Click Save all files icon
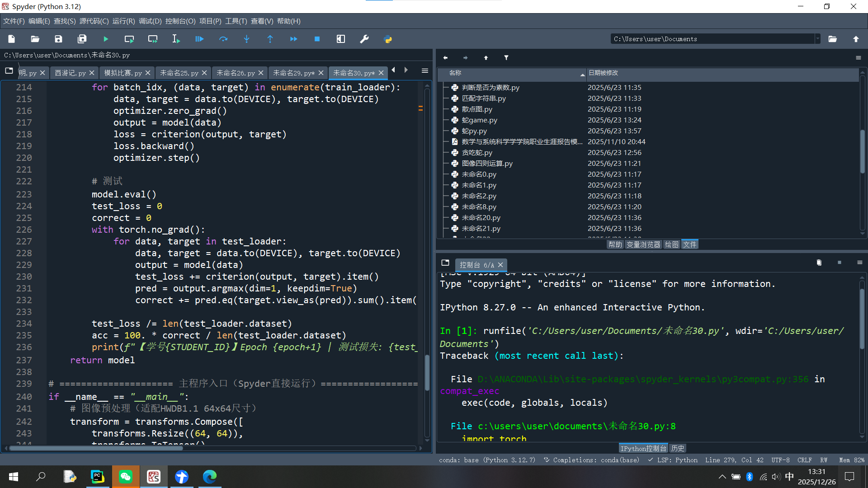Image resolution: width=868 pixels, height=488 pixels. pos(82,39)
